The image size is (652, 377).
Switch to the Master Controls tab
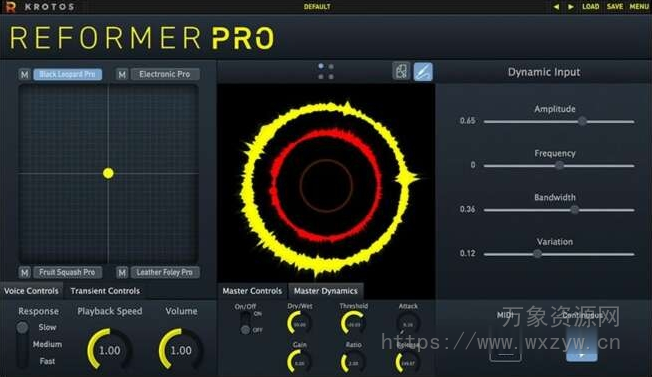pos(252,291)
